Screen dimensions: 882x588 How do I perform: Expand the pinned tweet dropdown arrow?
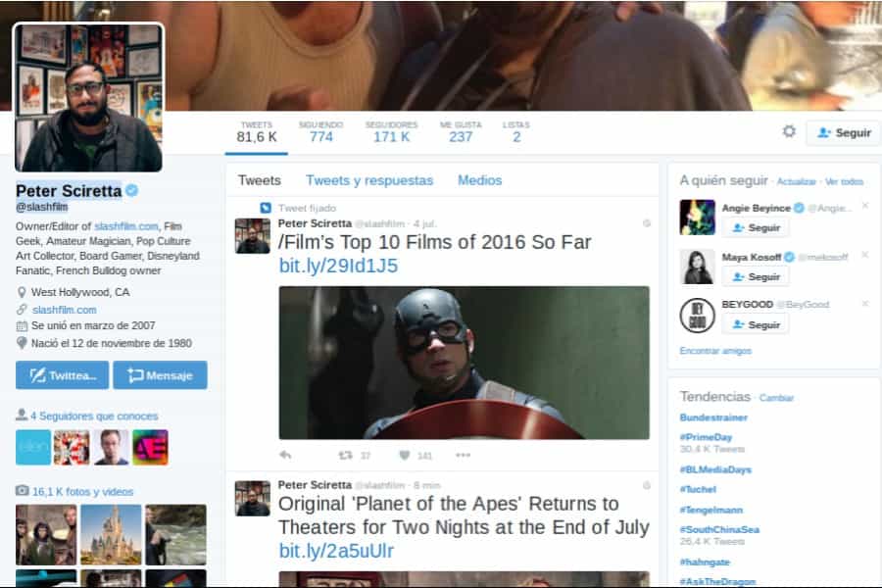pyautogui.click(x=647, y=223)
